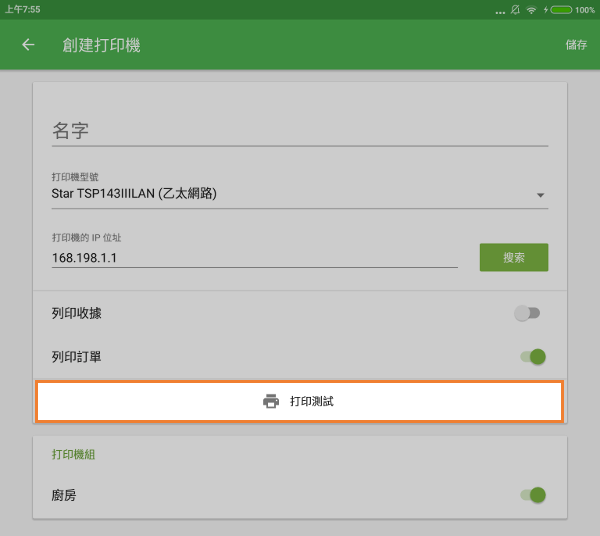Tap the 創建打印機 page title

click(101, 45)
